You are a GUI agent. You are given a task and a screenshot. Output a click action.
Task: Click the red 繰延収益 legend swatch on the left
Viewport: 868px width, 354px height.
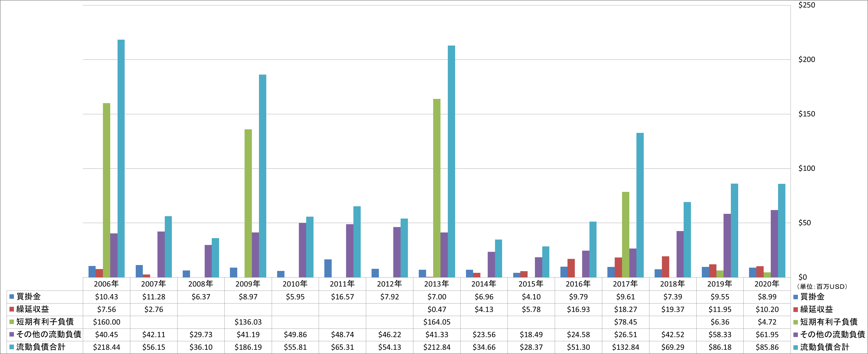click(x=12, y=309)
